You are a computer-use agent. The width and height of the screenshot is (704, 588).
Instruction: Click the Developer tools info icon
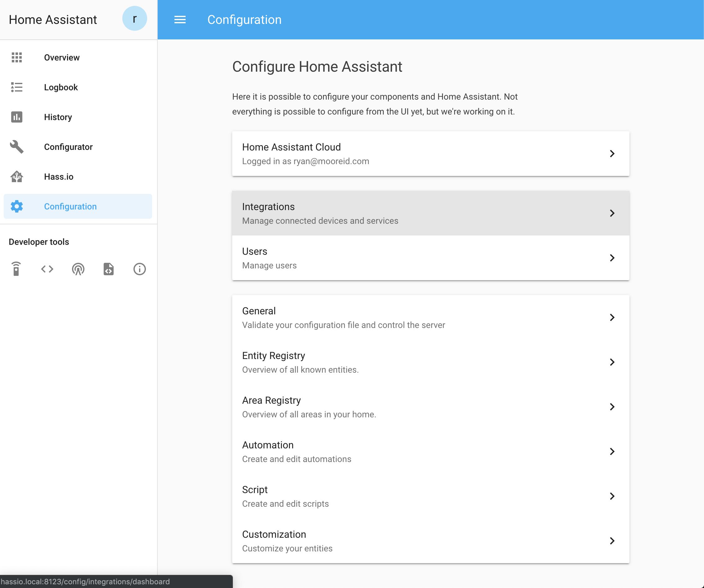pos(138,269)
